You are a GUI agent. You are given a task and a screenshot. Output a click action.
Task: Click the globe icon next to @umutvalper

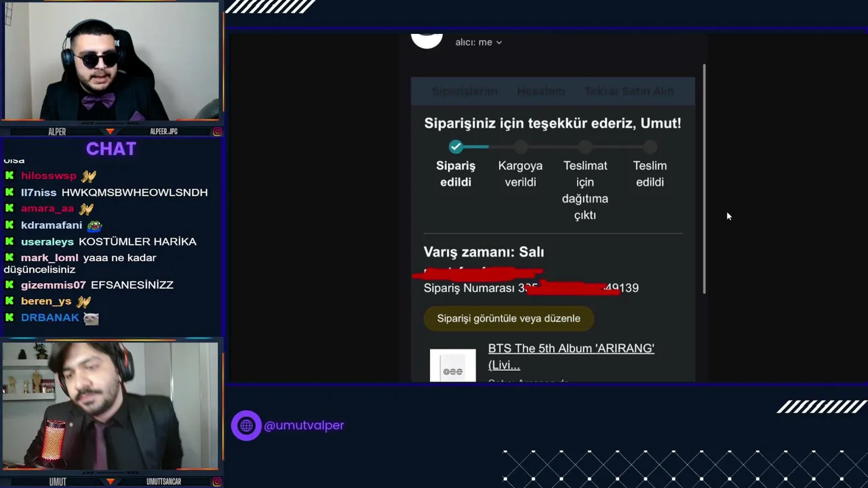click(x=246, y=426)
